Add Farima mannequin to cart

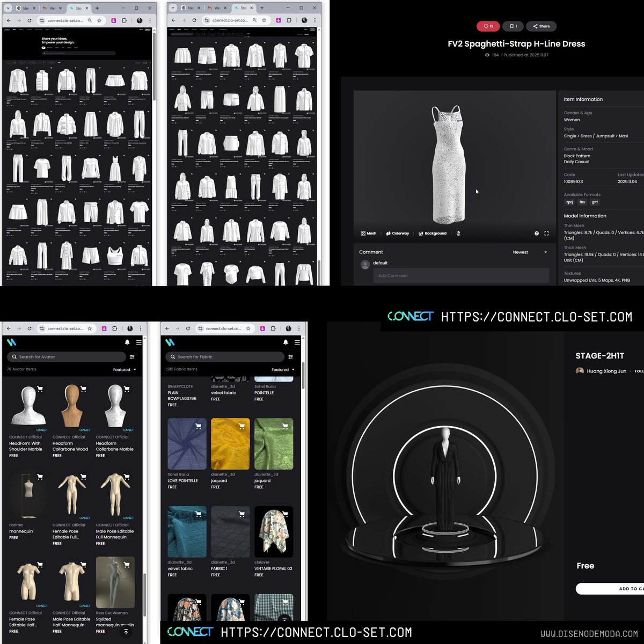tap(40, 477)
